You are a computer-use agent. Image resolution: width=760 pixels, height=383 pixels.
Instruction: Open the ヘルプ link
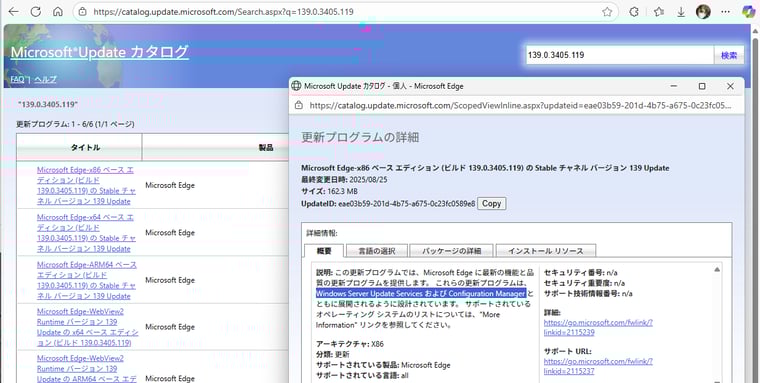tap(45, 80)
